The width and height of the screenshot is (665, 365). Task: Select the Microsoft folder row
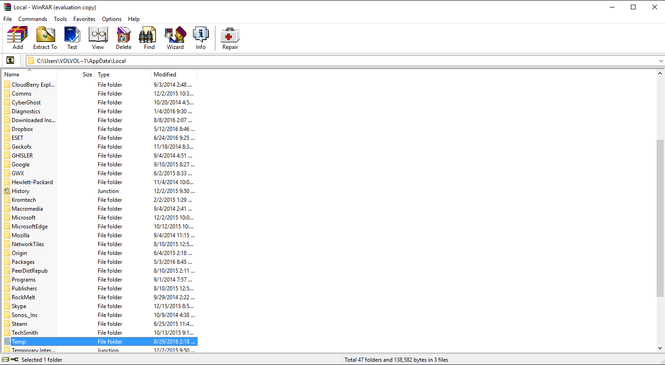(100, 217)
